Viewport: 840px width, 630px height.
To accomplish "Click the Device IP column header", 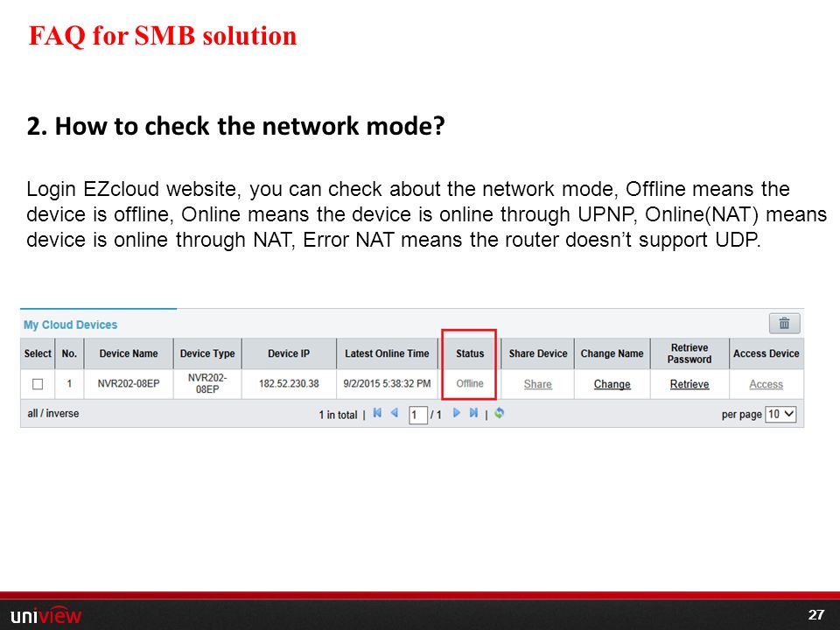I will tap(289, 353).
